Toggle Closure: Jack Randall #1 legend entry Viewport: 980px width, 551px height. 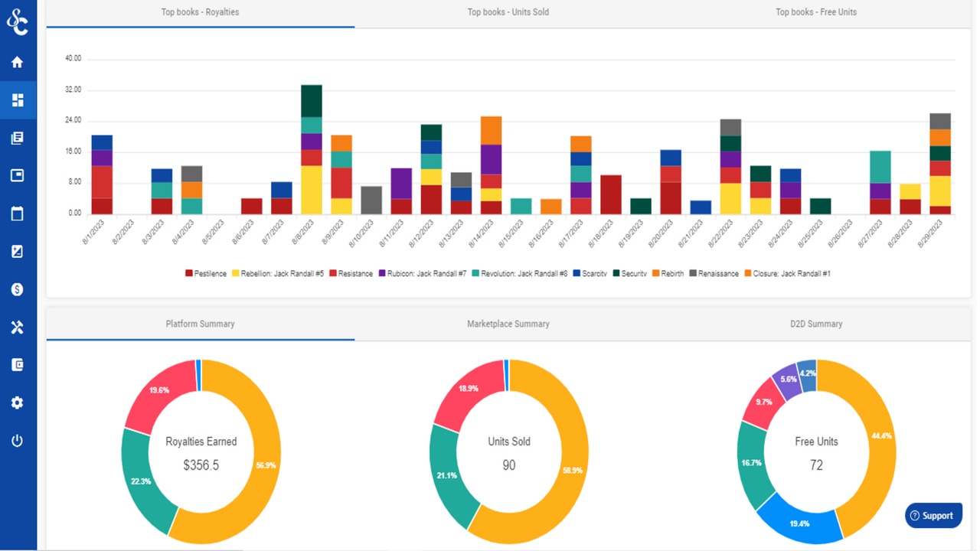[787, 273]
